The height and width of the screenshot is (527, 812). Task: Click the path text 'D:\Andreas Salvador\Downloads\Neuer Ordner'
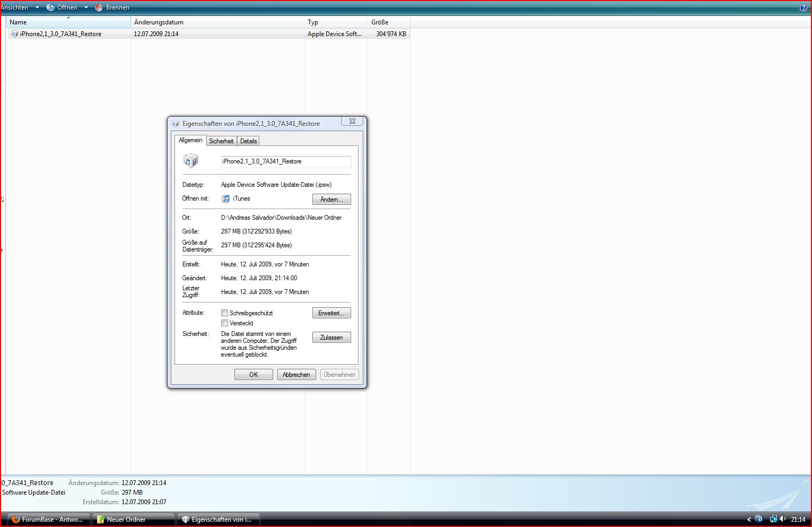coord(281,218)
